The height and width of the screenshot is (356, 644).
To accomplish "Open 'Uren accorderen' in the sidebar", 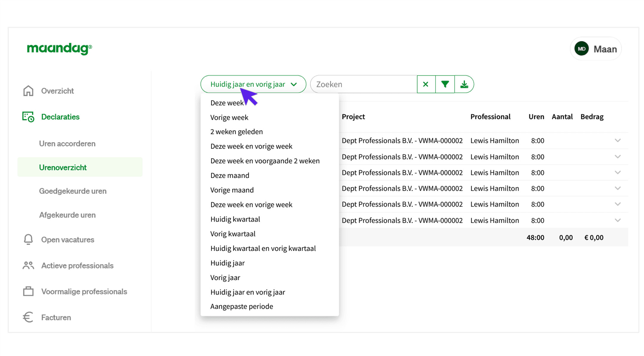I will coord(67,144).
